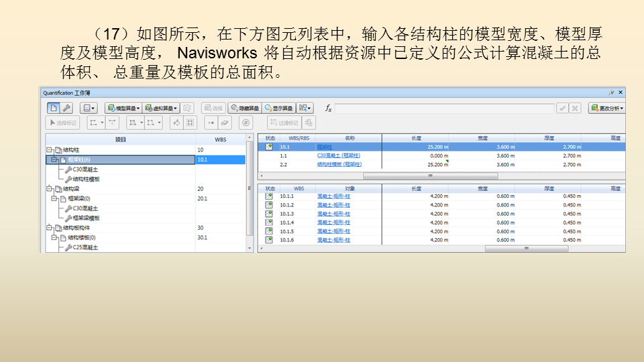This screenshot has width=644, height=362.
Task: Click the status icon of row 10.1.2
Action: (x=269, y=205)
